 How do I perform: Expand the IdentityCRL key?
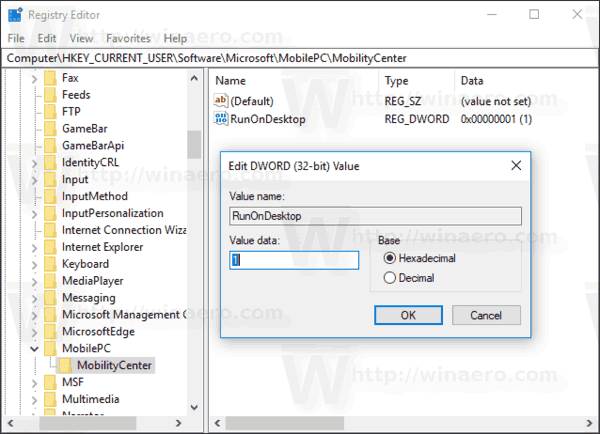click(x=34, y=163)
